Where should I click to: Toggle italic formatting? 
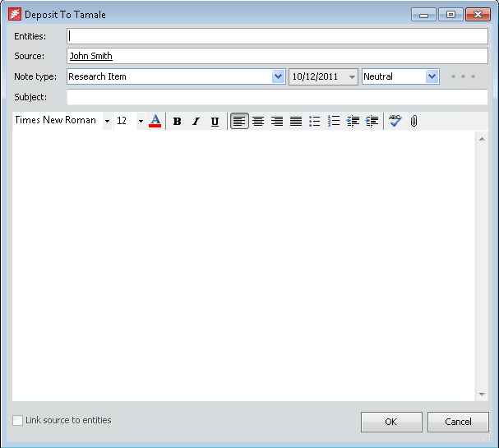coord(196,121)
